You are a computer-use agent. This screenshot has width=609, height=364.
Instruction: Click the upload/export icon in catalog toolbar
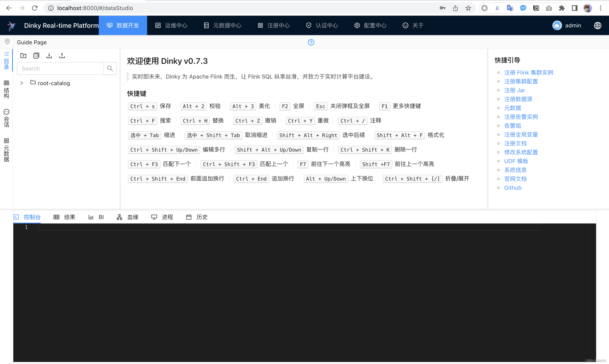[62, 56]
